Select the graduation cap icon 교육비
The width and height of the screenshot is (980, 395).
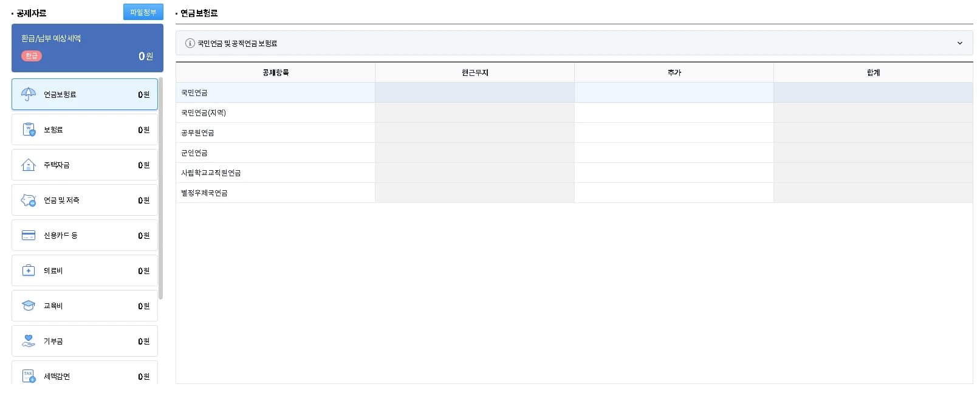(x=29, y=306)
